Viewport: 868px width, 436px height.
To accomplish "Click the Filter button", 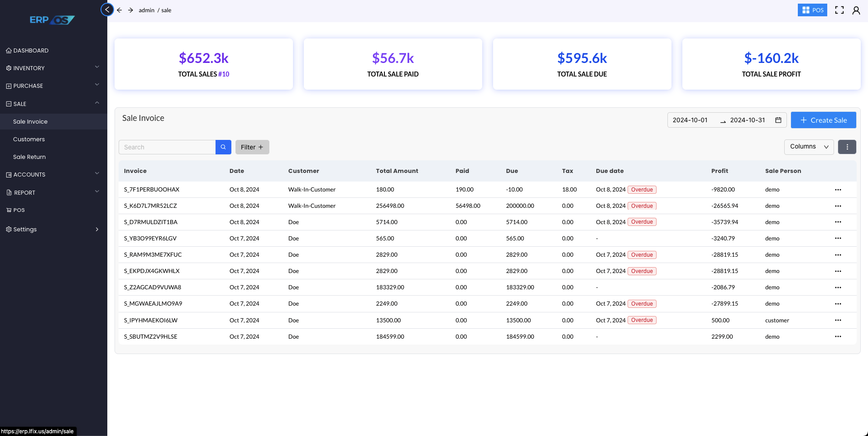I will click(x=252, y=147).
